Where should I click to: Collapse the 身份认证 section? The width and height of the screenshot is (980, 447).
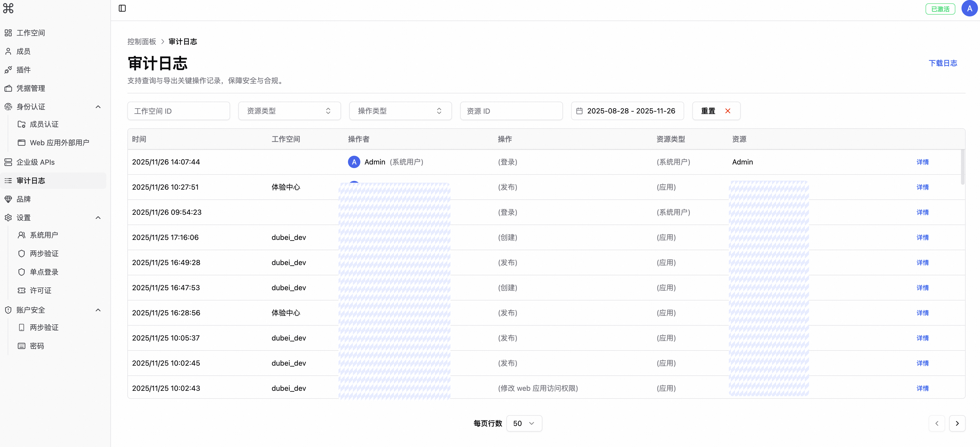pyautogui.click(x=98, y=107)
